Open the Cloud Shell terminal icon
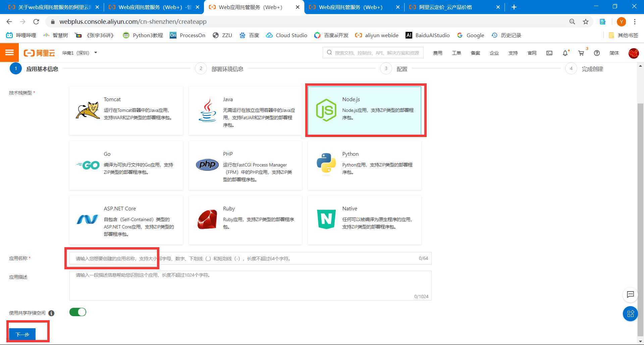 [549, 53]
